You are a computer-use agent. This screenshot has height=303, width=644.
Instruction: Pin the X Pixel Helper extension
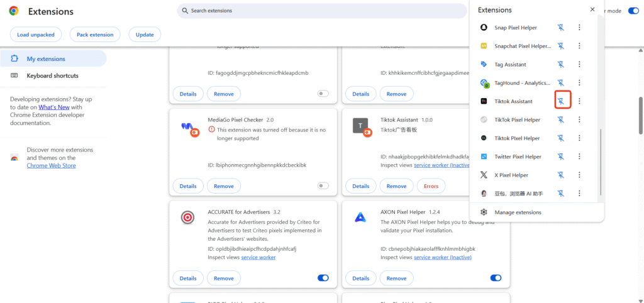pyautogui.click(x=561, y=175)
